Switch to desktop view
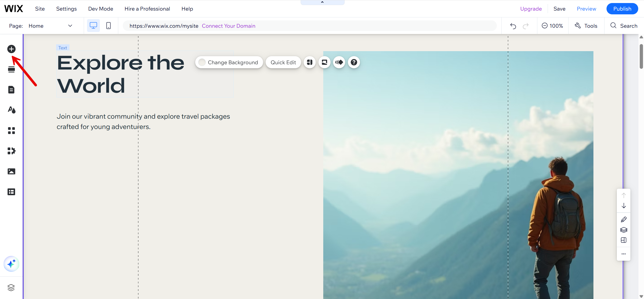The width and height of the screenshot is (644, 299). (x=93, y=25)
